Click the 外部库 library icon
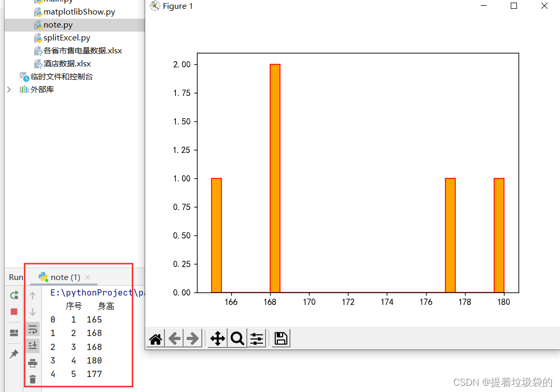The height and width of the screenshot is (392, 560). 24,89
